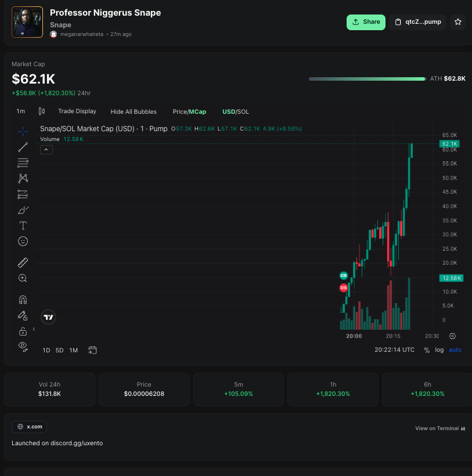Select the 1D date range
Viewport: 472px width, 476px height.
pos(46,350)
